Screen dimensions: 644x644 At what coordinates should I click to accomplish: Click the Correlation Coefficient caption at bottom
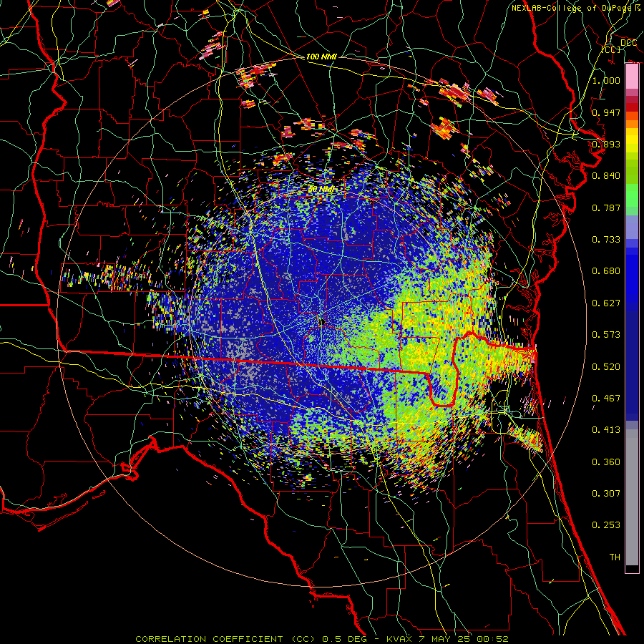(322, 639)
